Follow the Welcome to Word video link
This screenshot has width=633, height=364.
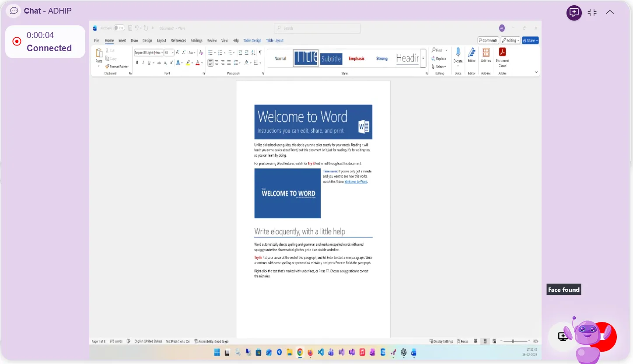356,182
